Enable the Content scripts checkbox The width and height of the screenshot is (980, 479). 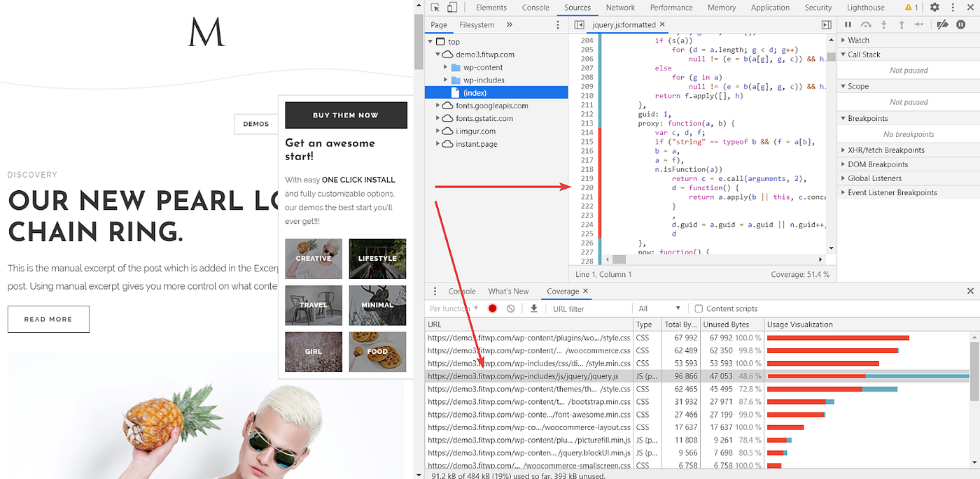pos(698,308)
